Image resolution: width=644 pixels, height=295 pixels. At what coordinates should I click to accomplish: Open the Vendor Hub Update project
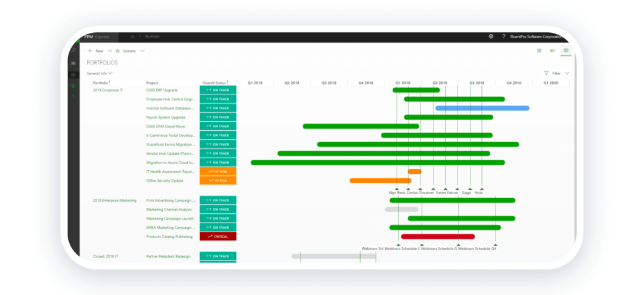tap(171, 153)
